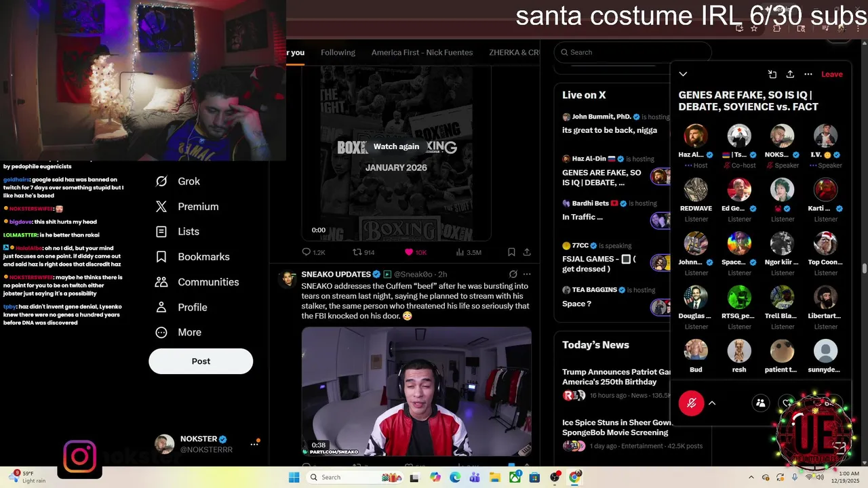Launch Copilot from the taskbar
868x488 pixels.
pos(435,478)
